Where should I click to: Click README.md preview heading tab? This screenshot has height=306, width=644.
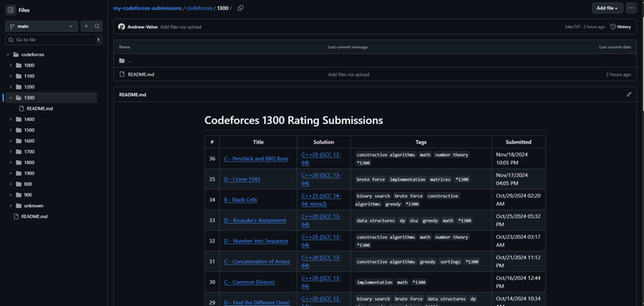click(x=132, y=95)
